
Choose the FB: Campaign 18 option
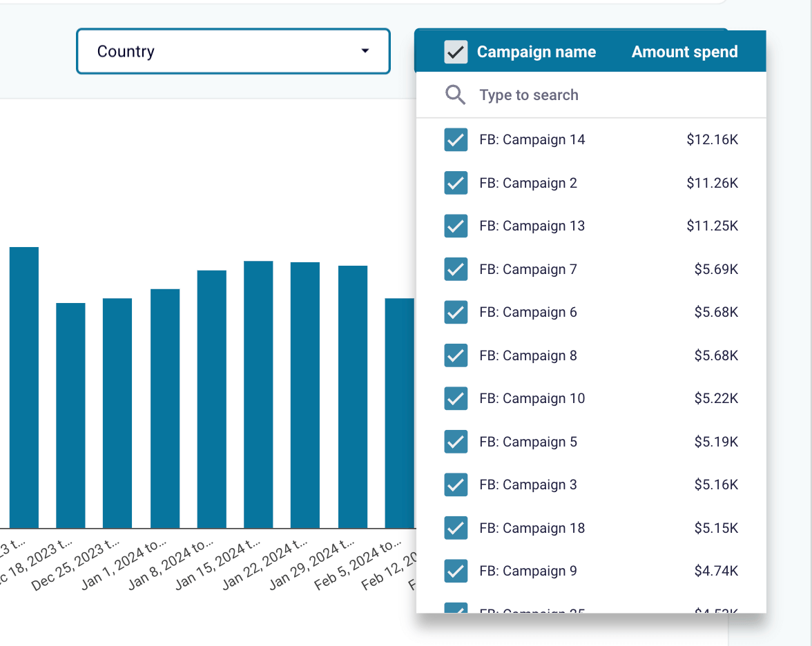591,528
